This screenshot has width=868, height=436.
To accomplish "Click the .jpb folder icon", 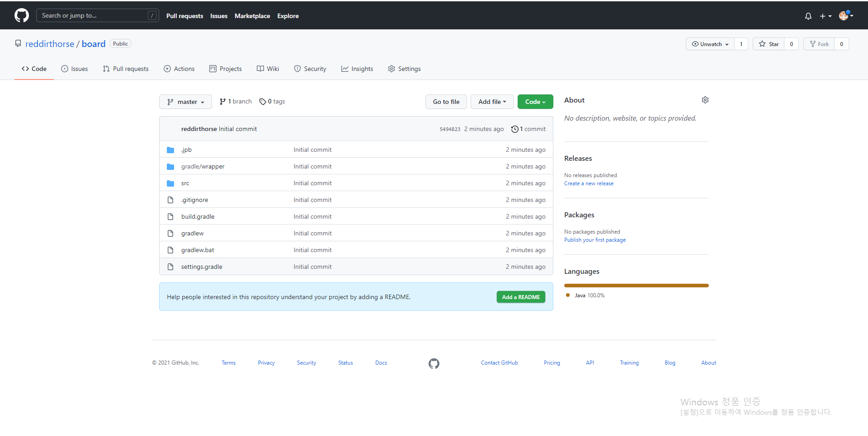I will point(170,150).
